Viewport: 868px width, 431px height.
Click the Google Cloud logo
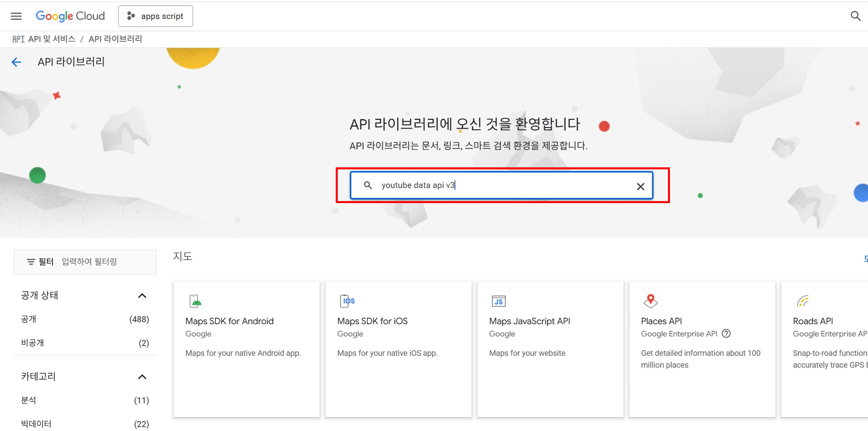click(x=70, y=16)
